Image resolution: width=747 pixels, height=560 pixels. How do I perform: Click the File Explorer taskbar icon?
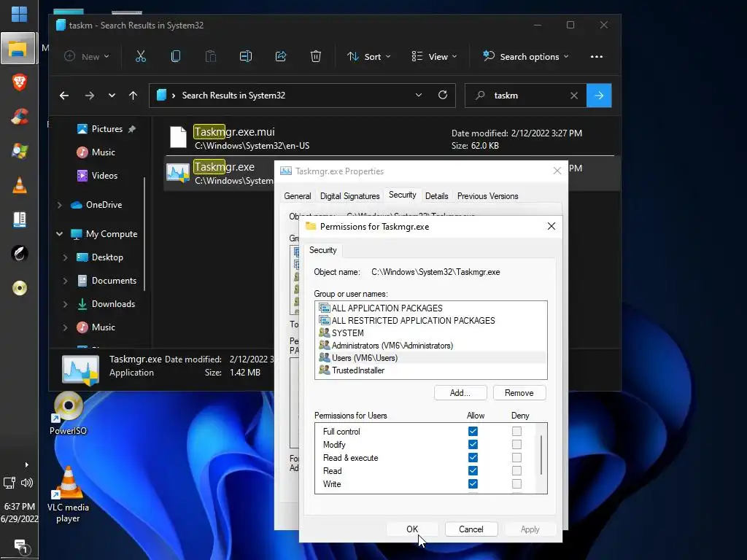click(18, 48)
